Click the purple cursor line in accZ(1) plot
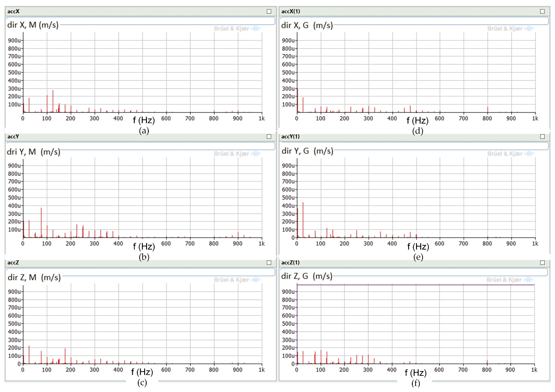Image resolution: width=555 pixels, height=392 pixels. pyautogui.click(x=416, y=285)
